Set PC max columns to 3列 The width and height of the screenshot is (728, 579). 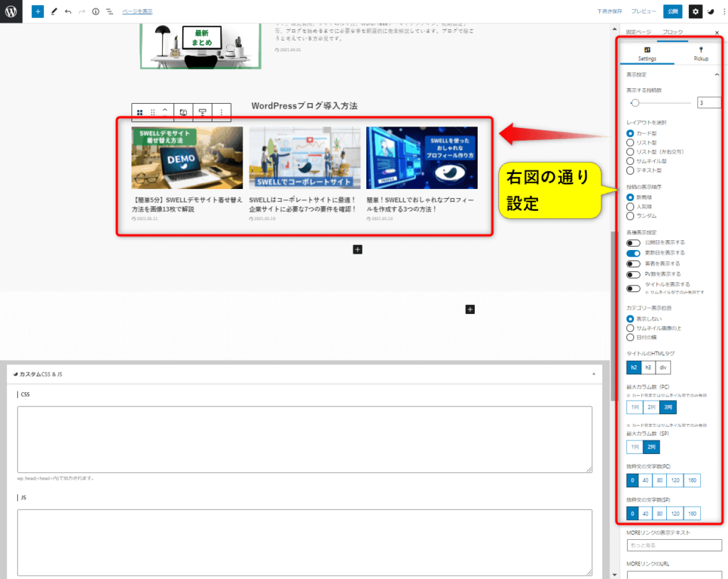pyautogui.click(x=668, y=407)
